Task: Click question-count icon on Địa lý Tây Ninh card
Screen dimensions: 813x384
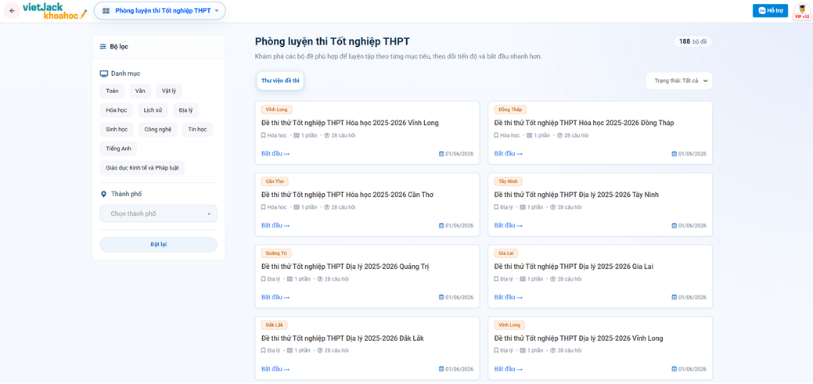Action: tap(553, 207)
